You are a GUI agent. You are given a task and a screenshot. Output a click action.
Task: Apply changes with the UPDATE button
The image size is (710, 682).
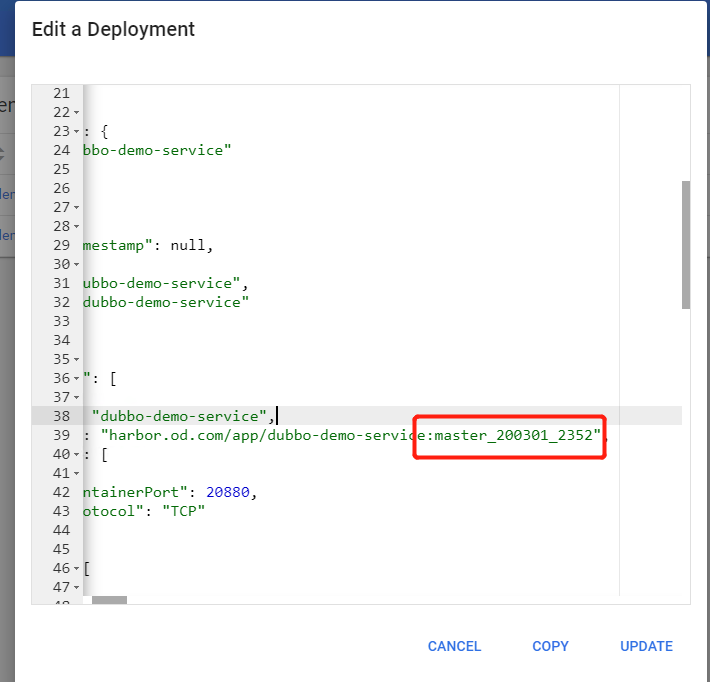point(646,646)
